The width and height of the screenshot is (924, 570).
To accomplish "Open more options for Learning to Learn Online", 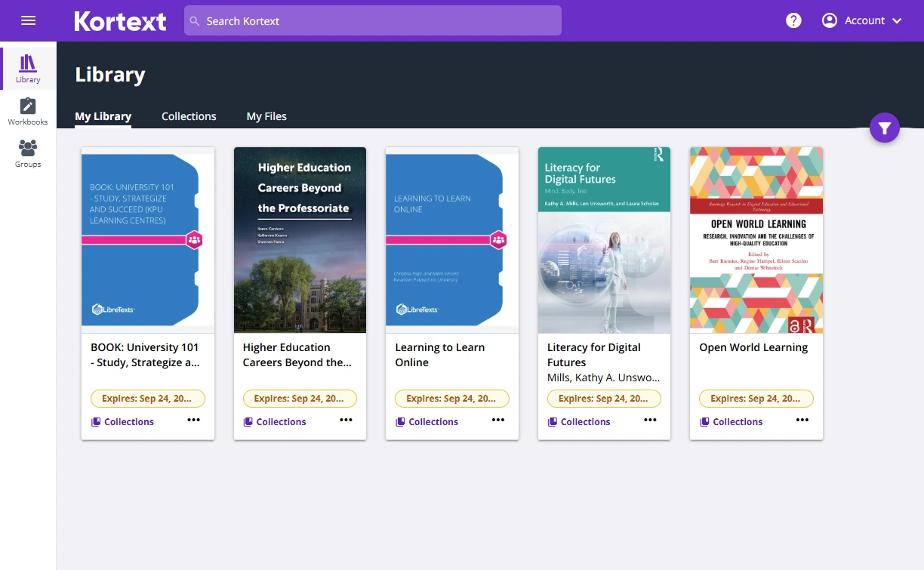I will tap(498, 420).
